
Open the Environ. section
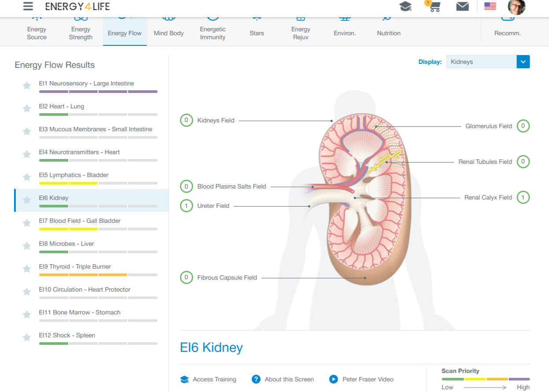[x=345, y=26]
